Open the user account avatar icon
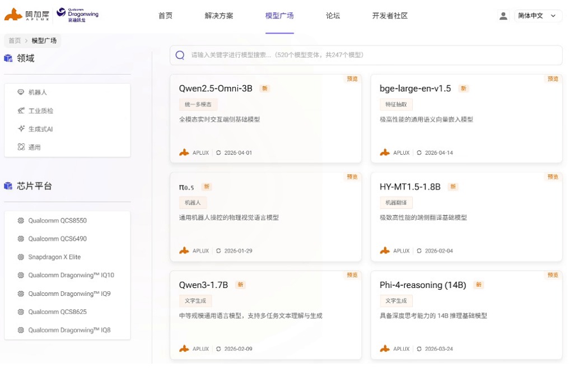 tap(503, 16)
